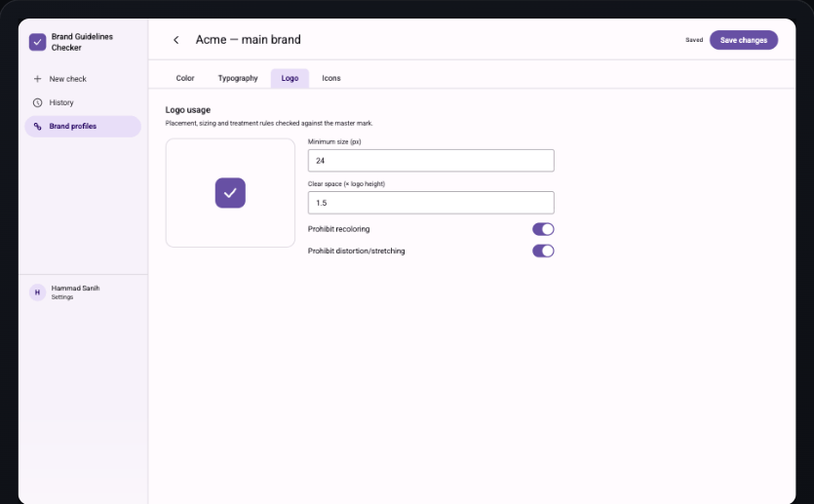The height and width of the screenshot is (504, 814).
Task: Click the plus icon beside New check
Action: 37,79
